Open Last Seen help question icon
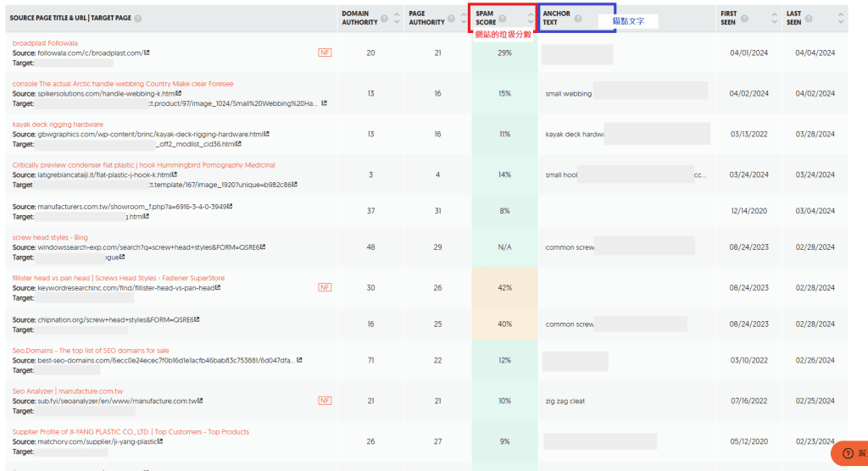The image size is (868, 471). pyautogui.click(x=809, y=19)
